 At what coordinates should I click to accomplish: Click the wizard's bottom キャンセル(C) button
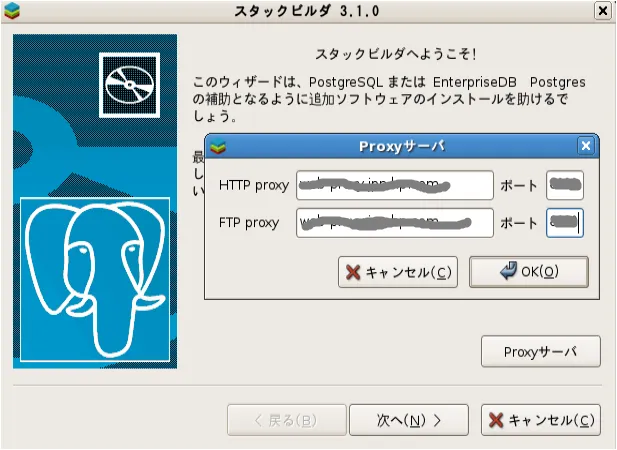(541, 420)
